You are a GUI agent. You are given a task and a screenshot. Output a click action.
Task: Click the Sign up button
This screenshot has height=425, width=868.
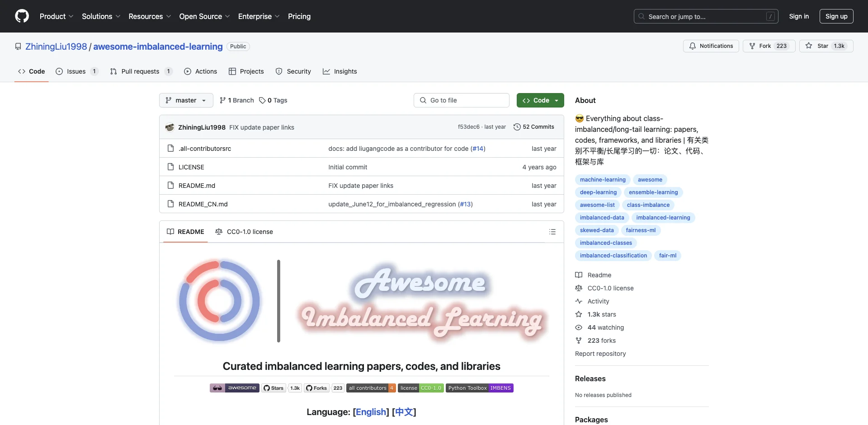tap(836, 16)
